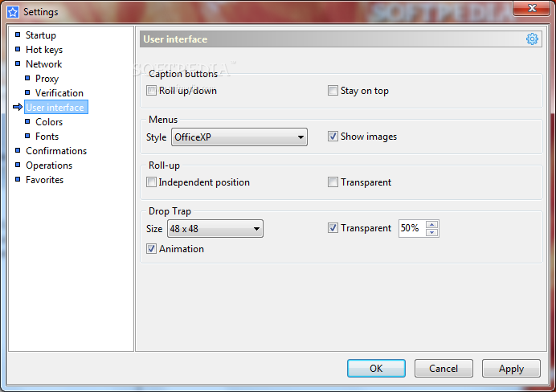Image resolution: width=556 pixels, height=392 pixels.
Task: Select the User interface tree item
Action: pos(55,108)
